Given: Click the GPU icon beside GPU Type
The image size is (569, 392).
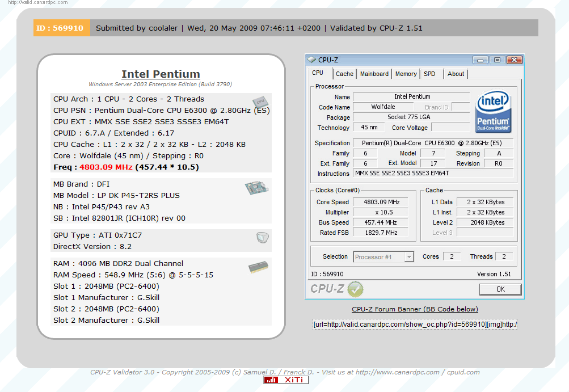Looking at the screenshot, I should click(x=262, y=237).
